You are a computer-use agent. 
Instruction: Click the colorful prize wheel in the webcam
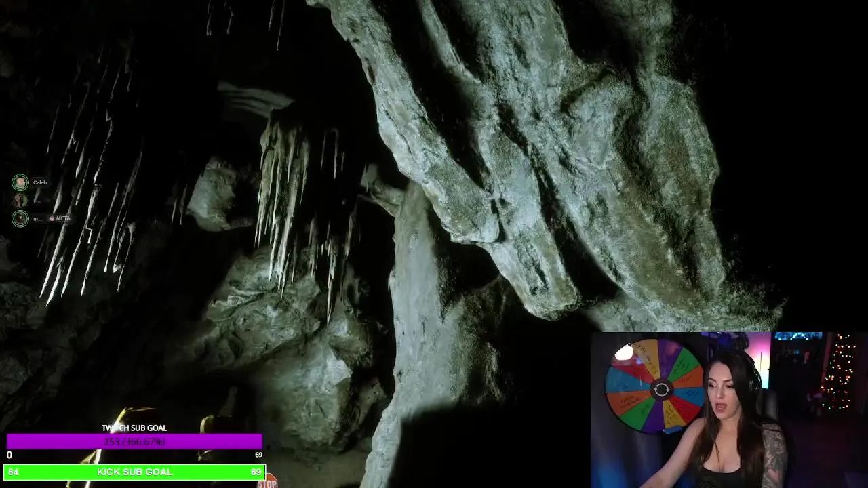click(656, 386)
